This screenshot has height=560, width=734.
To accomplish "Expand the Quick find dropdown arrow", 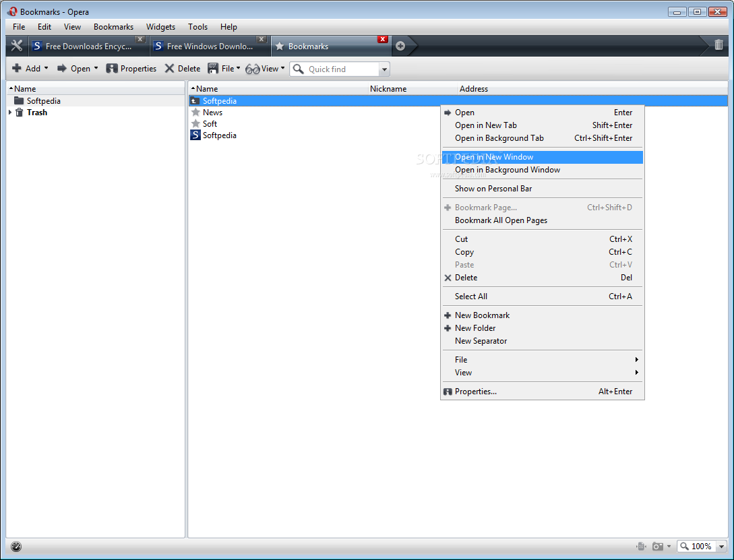I will pyautogui.click(x=384, y=69).
